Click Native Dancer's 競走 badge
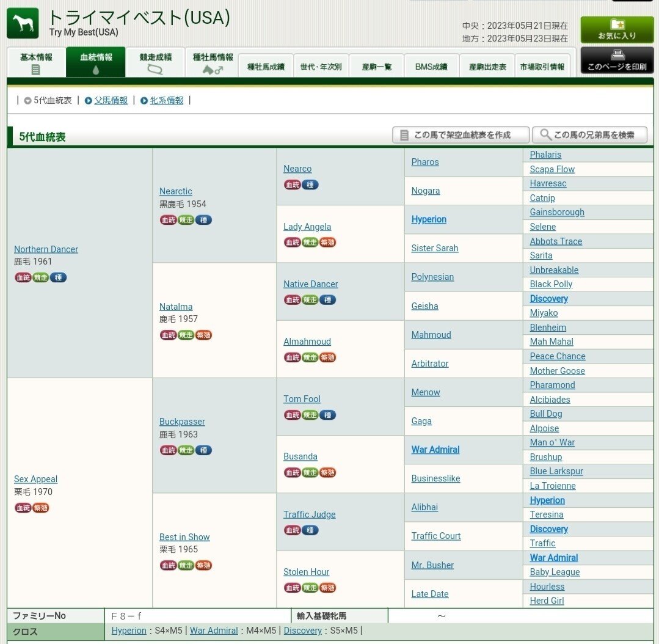This screenshot has width=659, height=644. 310,300
